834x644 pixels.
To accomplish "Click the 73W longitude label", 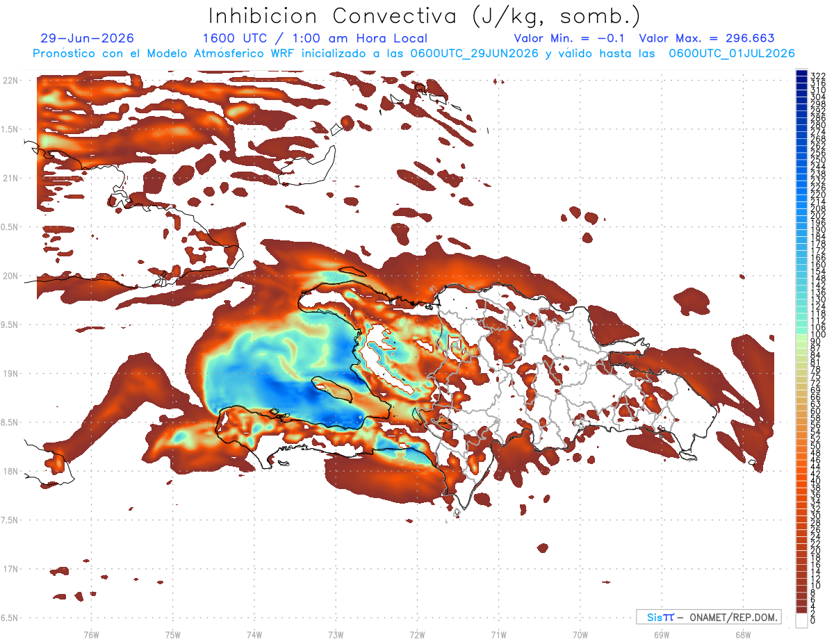I will [336, 634].
